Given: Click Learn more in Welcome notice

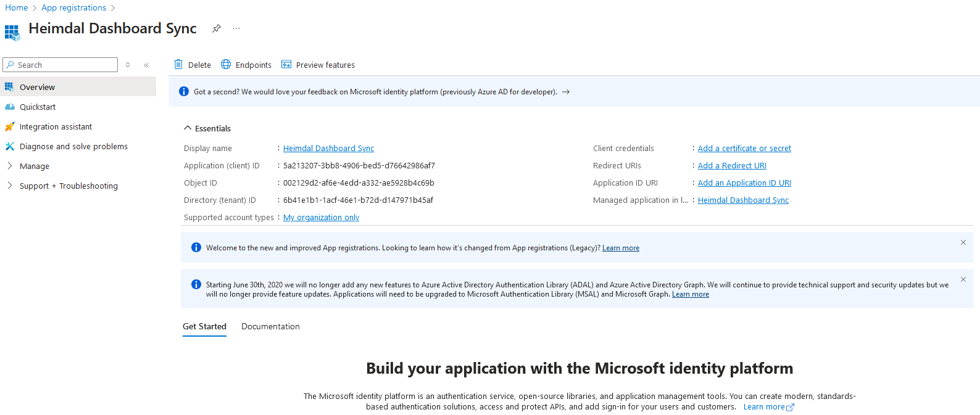Looking at the screenshot, I should 621,248.
